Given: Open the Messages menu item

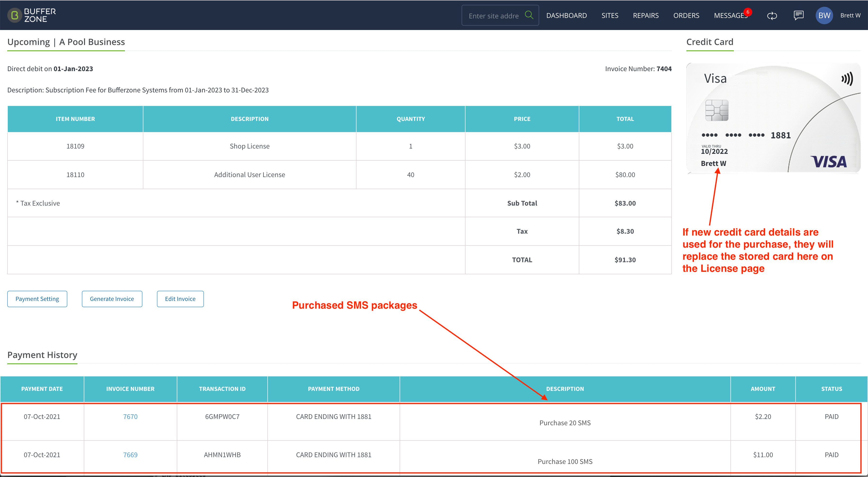Looking at the screenshot, I should click(x=730, y=15).
